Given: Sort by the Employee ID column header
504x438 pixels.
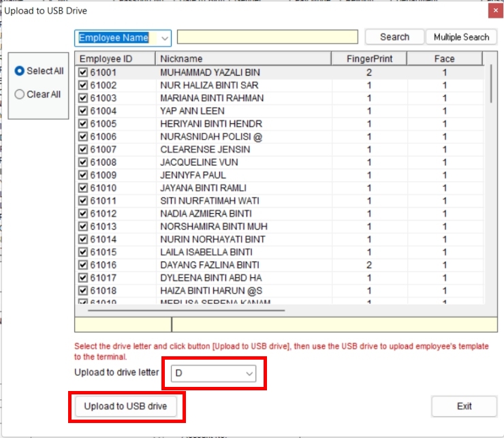Looking at the screenshot, I should (x=114, y=59).
